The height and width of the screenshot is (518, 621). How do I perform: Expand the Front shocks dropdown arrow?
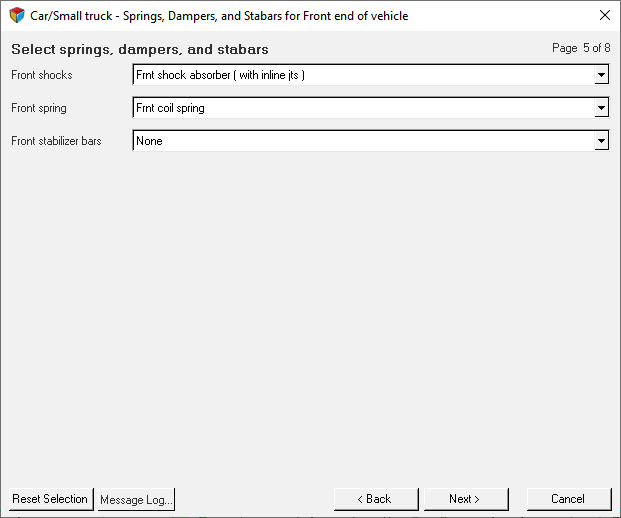click(601, 75)
